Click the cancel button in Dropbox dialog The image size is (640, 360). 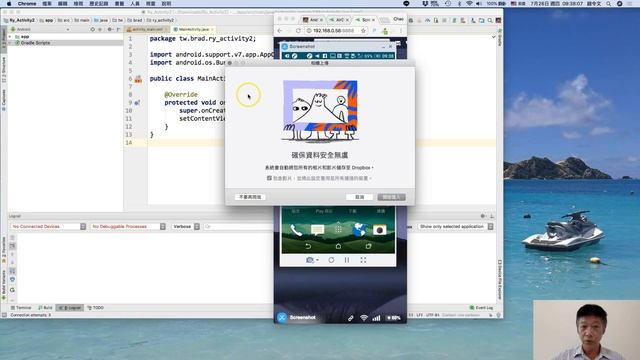(x=359, y=197)
